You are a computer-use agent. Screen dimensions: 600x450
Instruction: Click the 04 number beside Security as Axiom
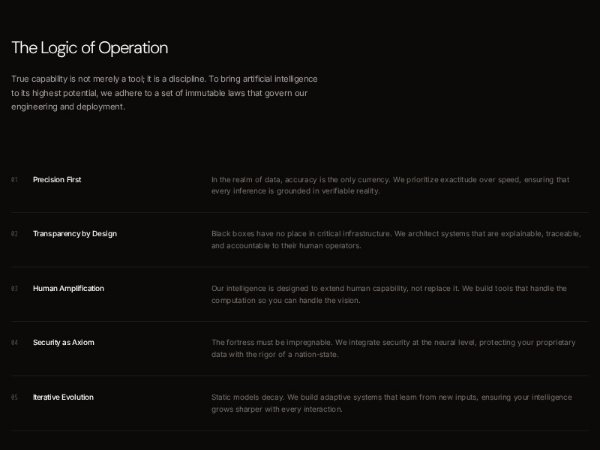15,343
